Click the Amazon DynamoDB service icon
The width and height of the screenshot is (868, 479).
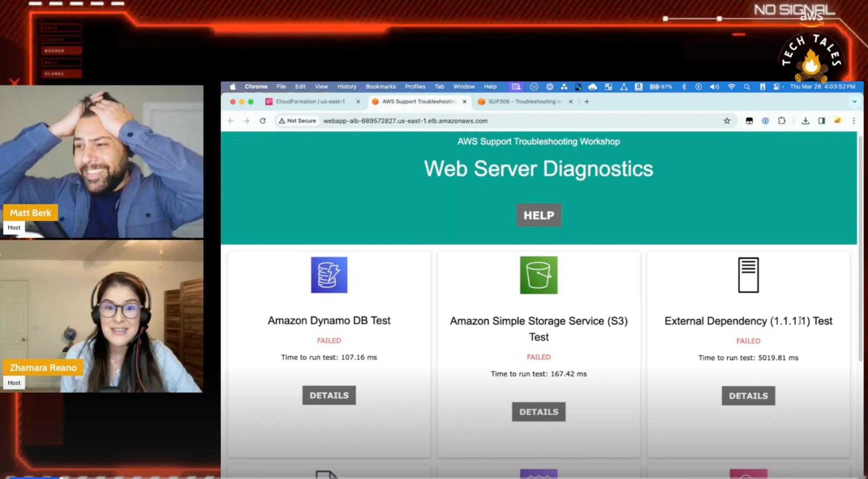tap(329, 275)
